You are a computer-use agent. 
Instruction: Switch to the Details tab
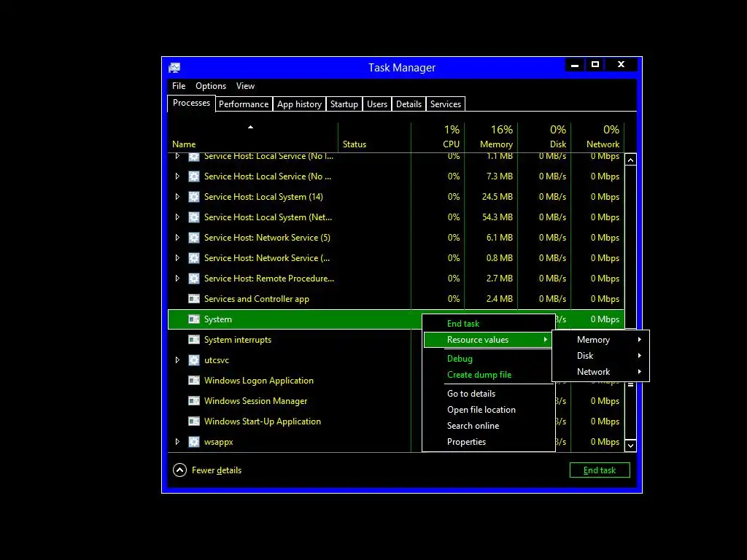pos(409,104)
